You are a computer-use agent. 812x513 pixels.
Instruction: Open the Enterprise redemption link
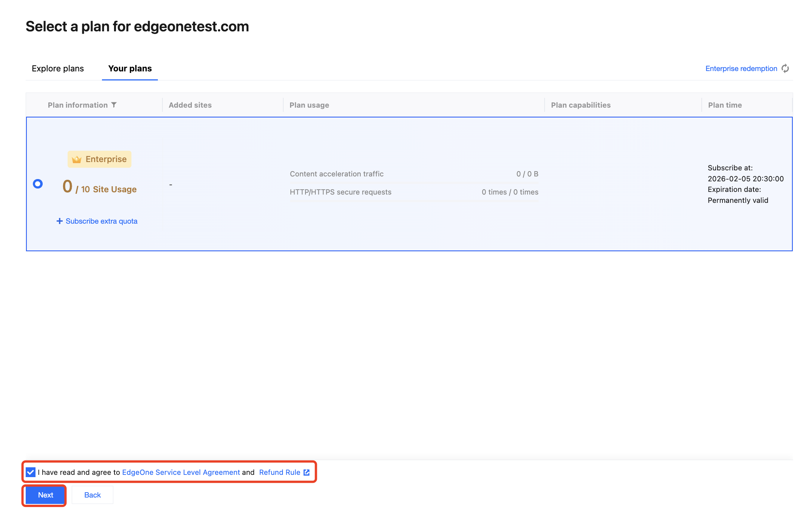click(741, 68)
